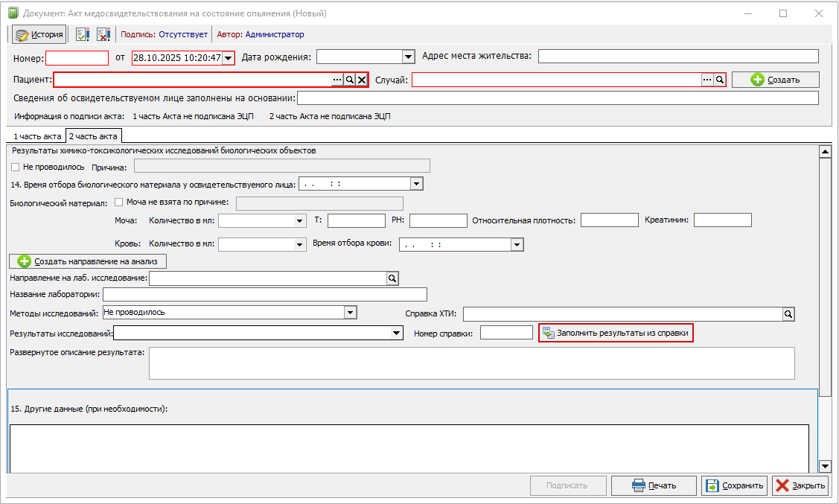Click Заполнить результаты из справки button

coord(616,333)
